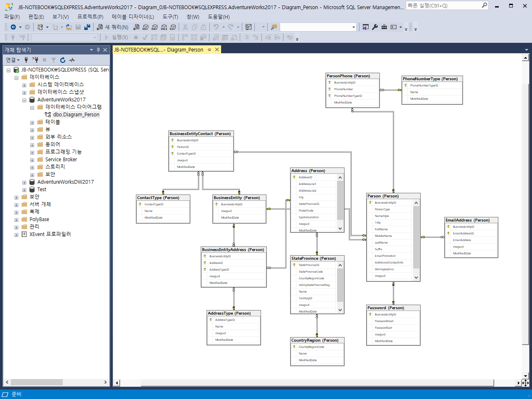Image resolution: width=532 pixels, height=399 pixels.
Task: Click the Object Explorer horizontal scrollbar thumb
Action: (37, 382)
